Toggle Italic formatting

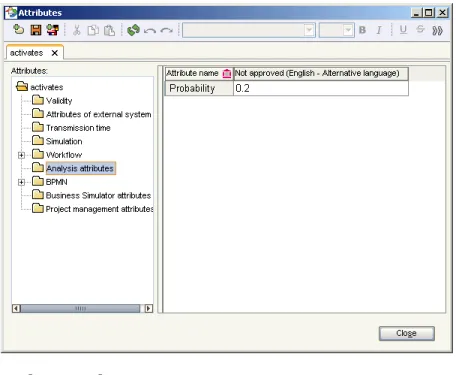pos(379,30)
